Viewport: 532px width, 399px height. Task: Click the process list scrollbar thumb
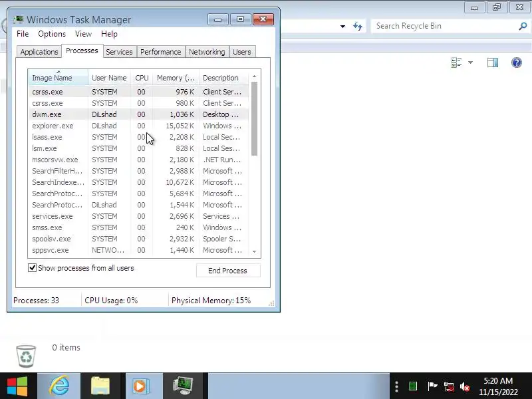coord(255,119)
